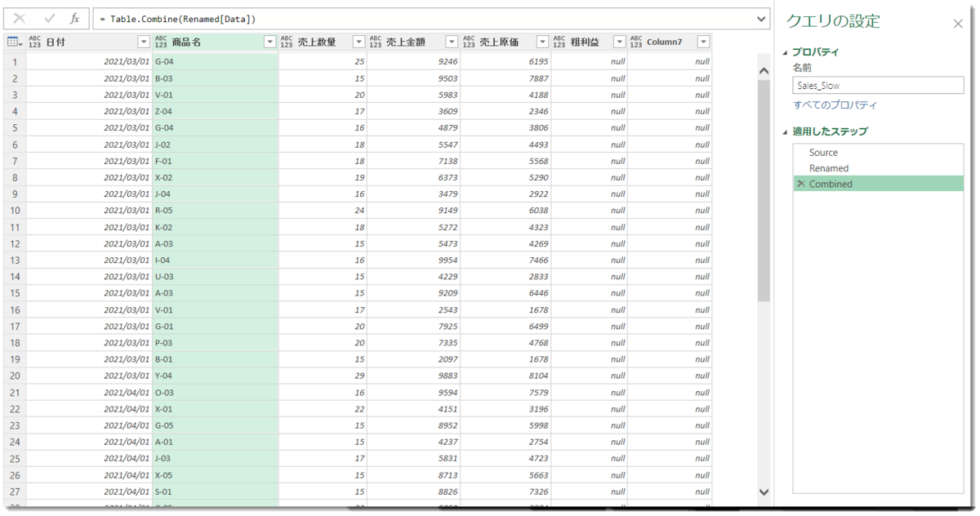Click cell Y-04 in 商品名 column
The width and height of the screenshot is (980, 516).
point(216,376)
